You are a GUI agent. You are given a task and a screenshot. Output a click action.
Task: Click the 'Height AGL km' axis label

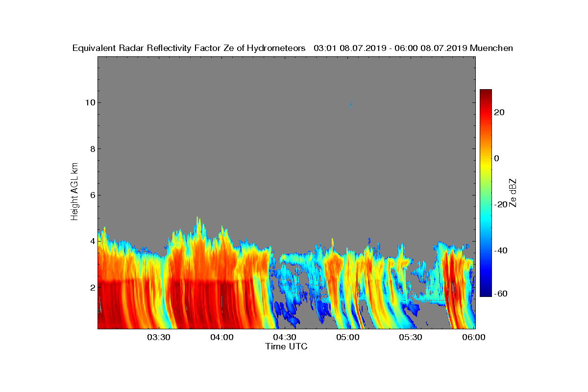click(74, 192)
